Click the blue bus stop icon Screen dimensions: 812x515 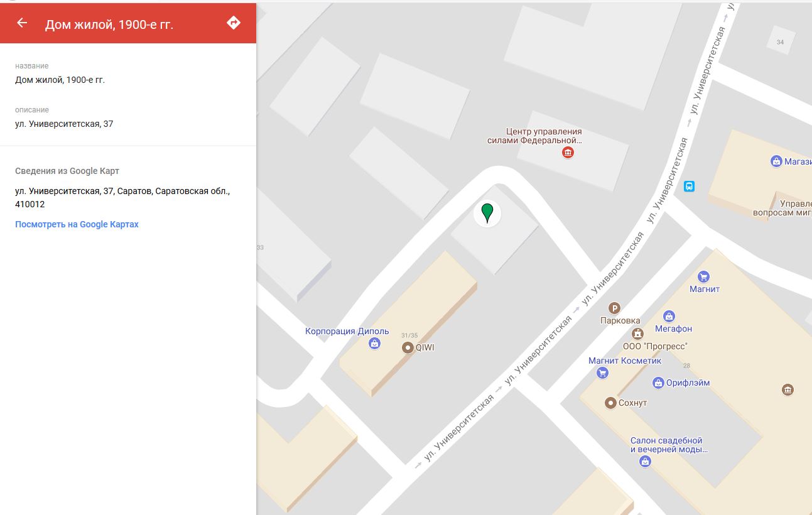[x=689, y=187]
